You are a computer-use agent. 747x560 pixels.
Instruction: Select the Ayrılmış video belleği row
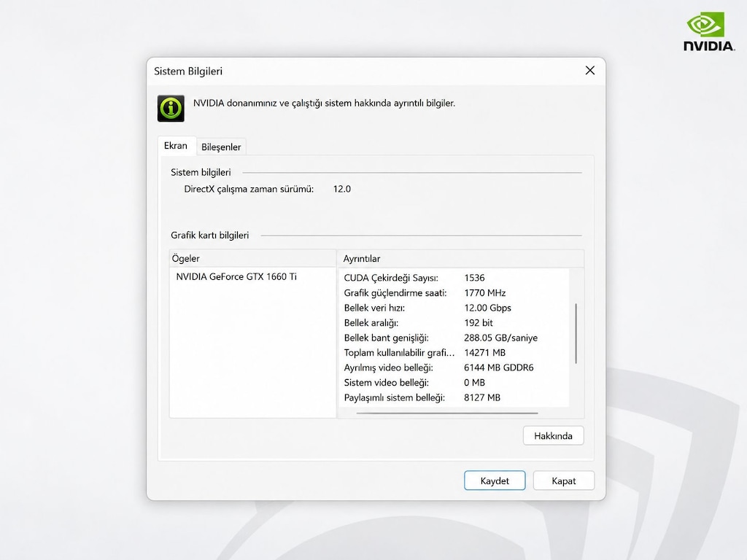(x=454, y=367)
